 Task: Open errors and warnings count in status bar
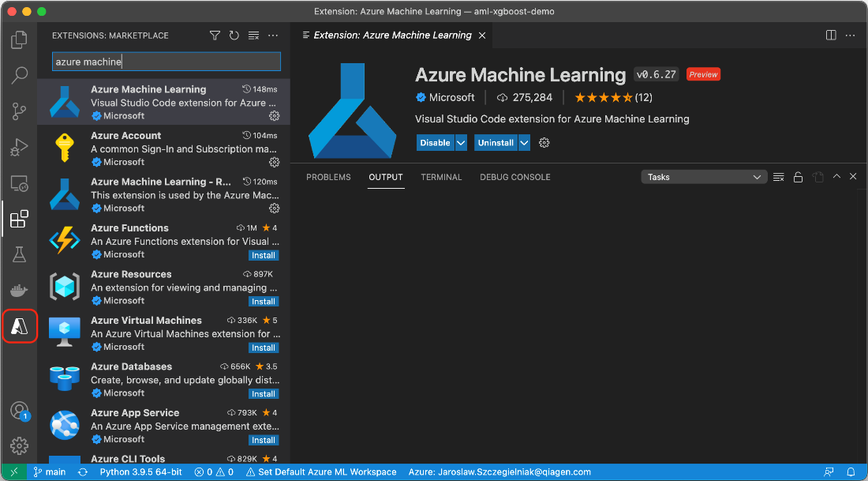coord(214,472)
